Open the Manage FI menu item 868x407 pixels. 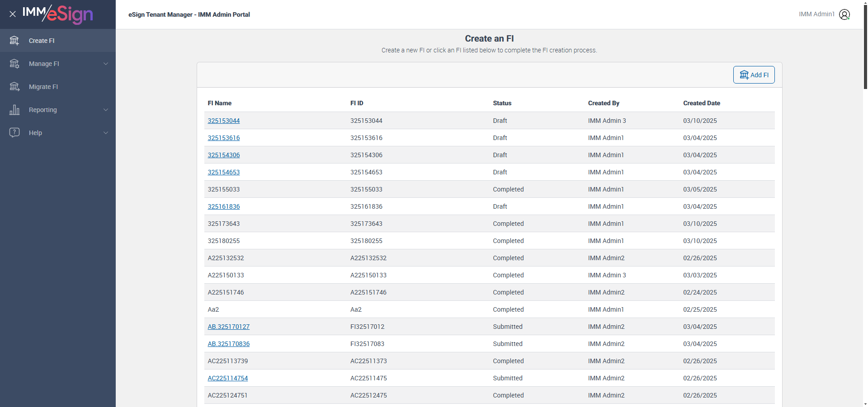(58, 64)
